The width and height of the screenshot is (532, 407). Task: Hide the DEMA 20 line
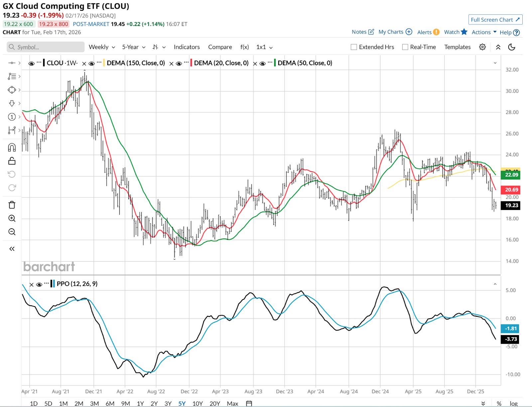(179, 64)
